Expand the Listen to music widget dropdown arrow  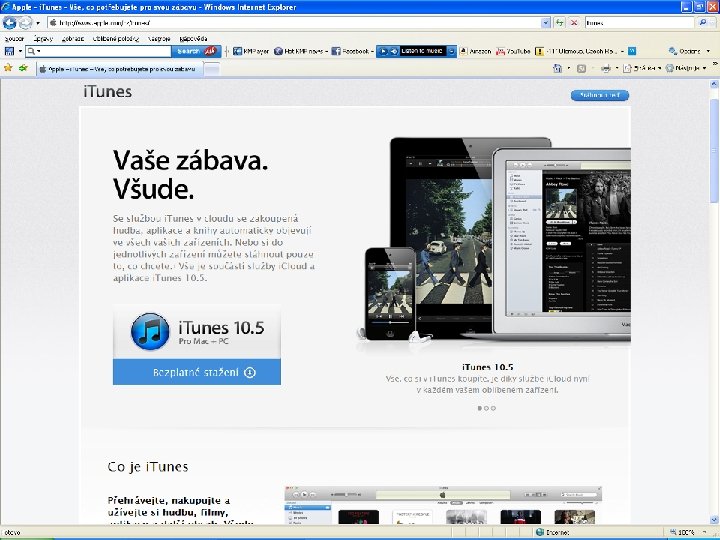(x=452, y=51)
